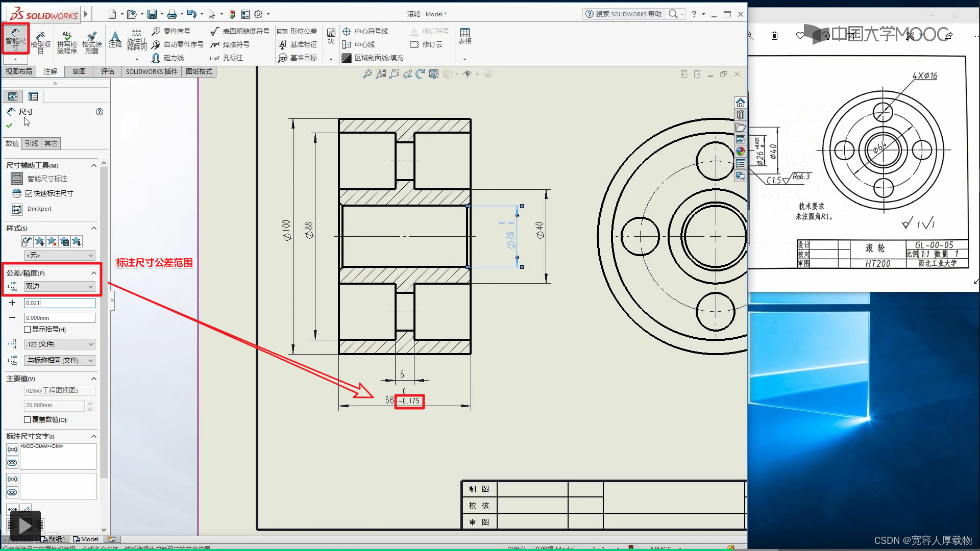Click the Smart Dimensioning (智能尺寸标注) button
Screen dimensions: 980x551
pyautogui.click(x=17, y=179)
